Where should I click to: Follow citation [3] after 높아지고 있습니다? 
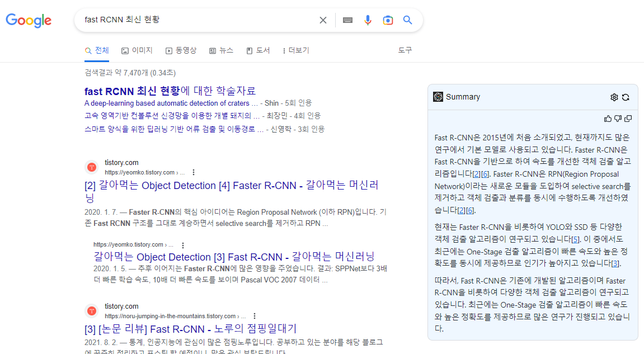(615, 263)
